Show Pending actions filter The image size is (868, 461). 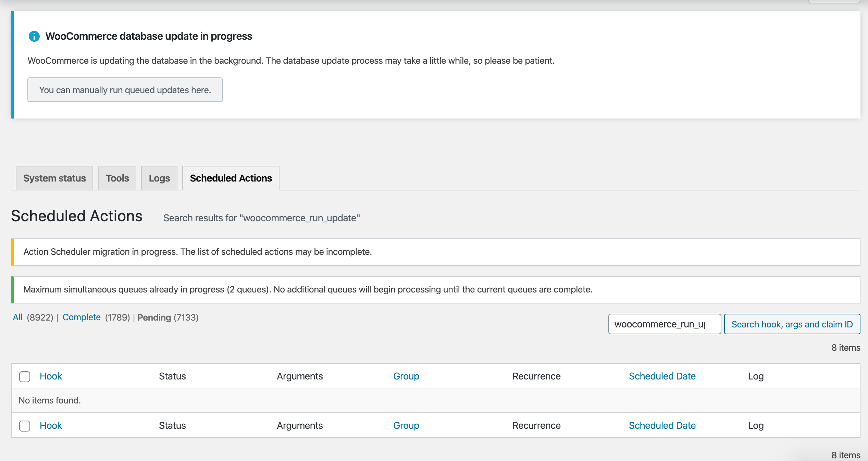tap(154, 317)
